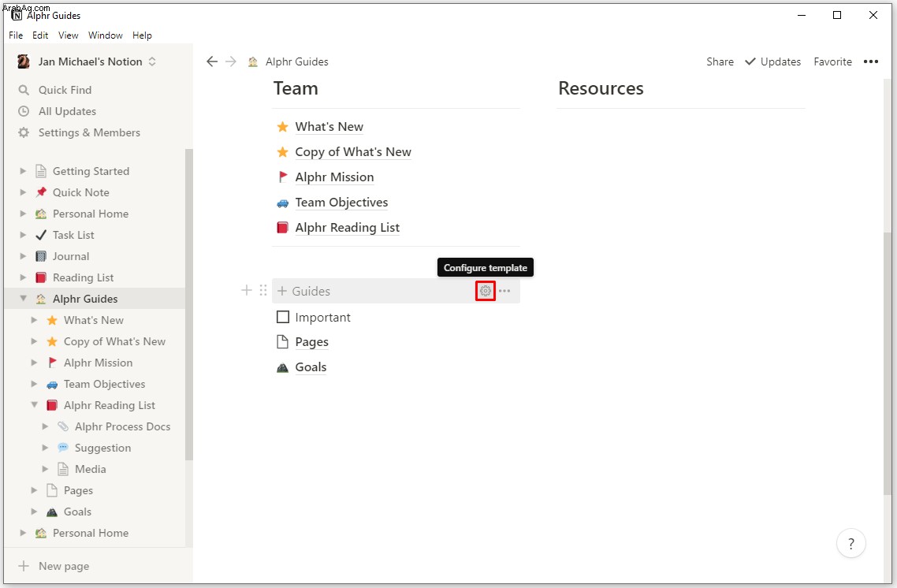The width and height of the screenshot is (897, 588).
Task: Mark page as Favorite
Action: click(832, 61)
